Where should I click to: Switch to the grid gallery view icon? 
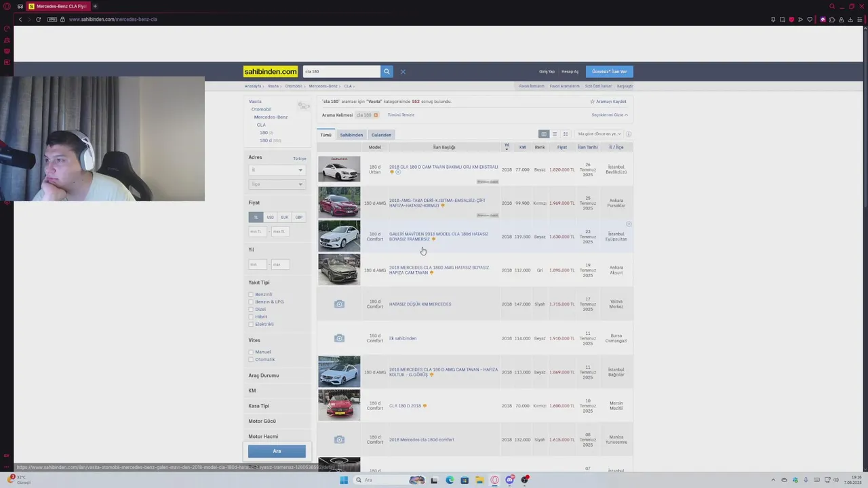pyautogui.click(x=566, y=134)
